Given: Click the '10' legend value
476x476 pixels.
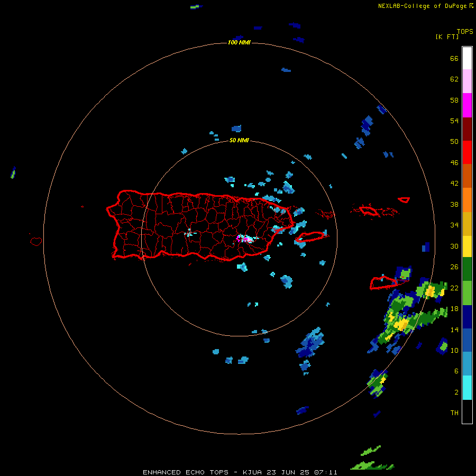Looking at the screenshot, I should click(454, 350).
